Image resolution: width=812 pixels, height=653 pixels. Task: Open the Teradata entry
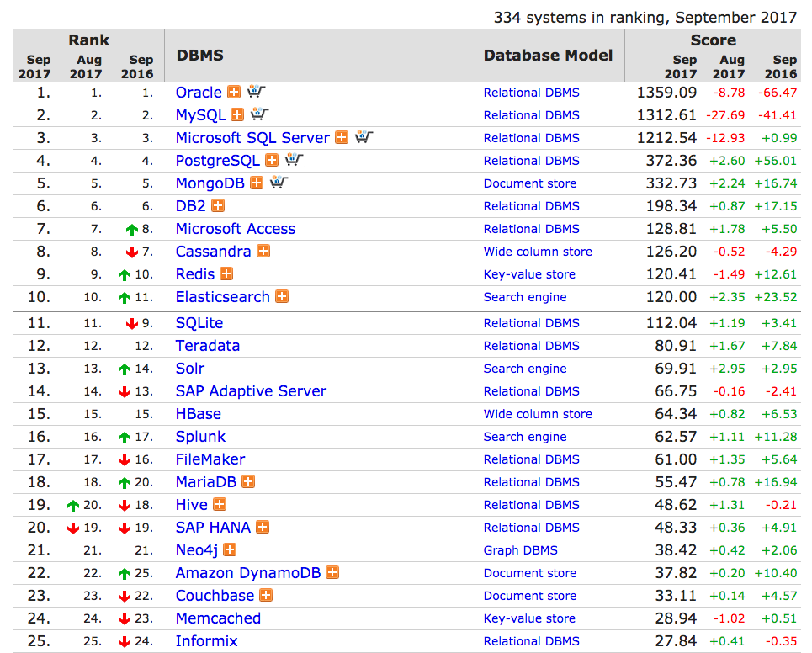pos(207,346)
